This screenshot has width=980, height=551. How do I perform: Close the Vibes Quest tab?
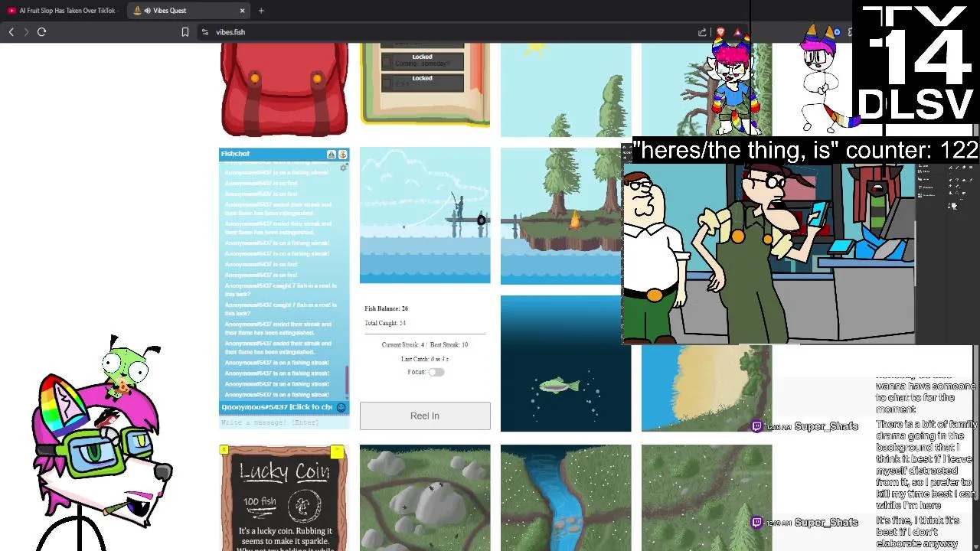(x=243, y=11)
